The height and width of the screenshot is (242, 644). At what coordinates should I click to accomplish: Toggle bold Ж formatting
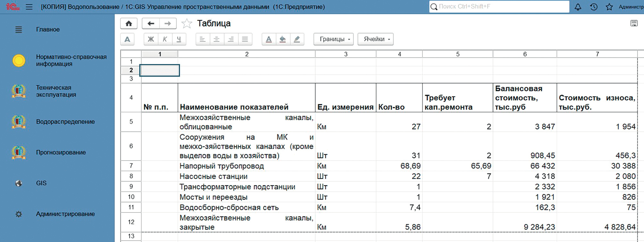tap(151, 39)
